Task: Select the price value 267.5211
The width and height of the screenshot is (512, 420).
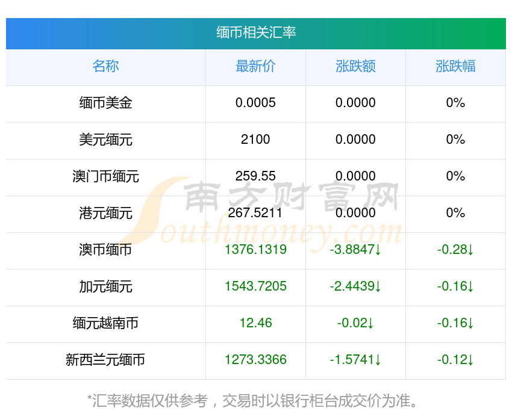Action: point(255,213)
